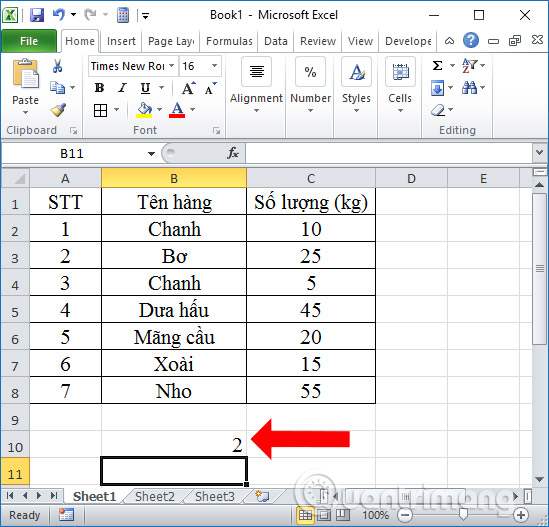The width and height of the screenshot is (549, 527).
Task: Toggle Bold formatting
Action: tap(99, 88)
